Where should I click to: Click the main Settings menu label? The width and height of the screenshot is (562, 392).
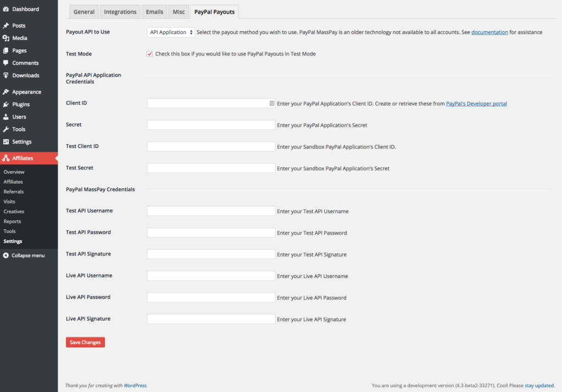(x=22, y=142)
